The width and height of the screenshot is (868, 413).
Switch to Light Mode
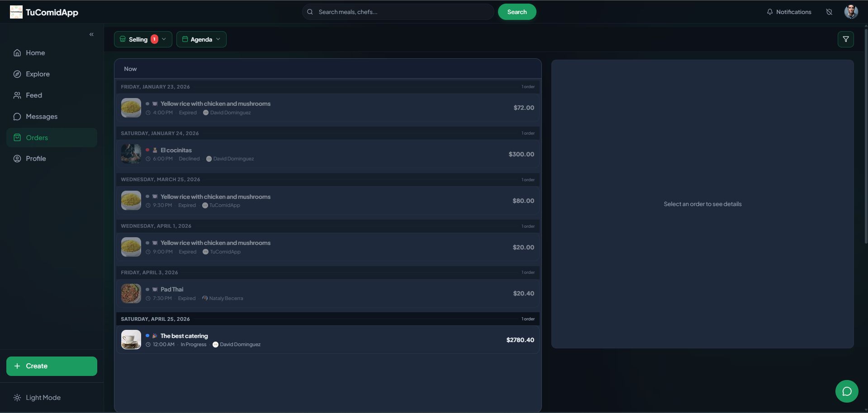43,397
